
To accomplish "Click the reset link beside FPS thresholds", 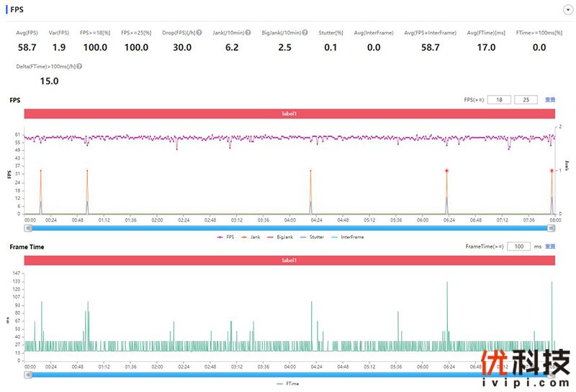I will [549, 100].
